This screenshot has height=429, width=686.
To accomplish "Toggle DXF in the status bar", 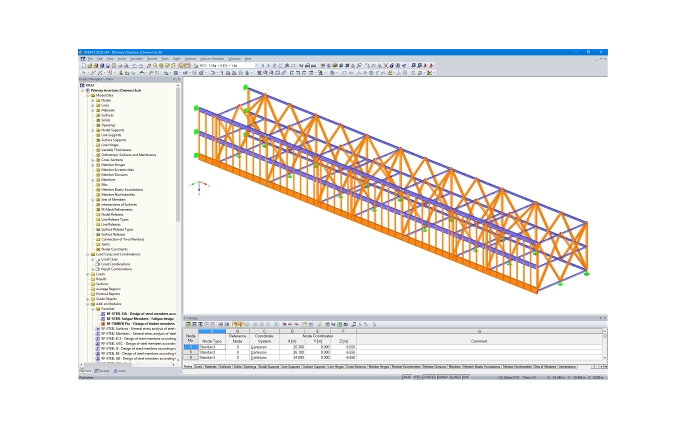I will click(466, 377).
